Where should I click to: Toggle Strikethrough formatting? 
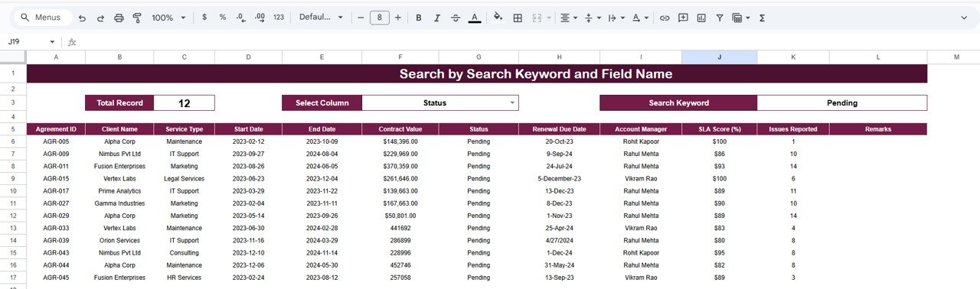point(456,18)
